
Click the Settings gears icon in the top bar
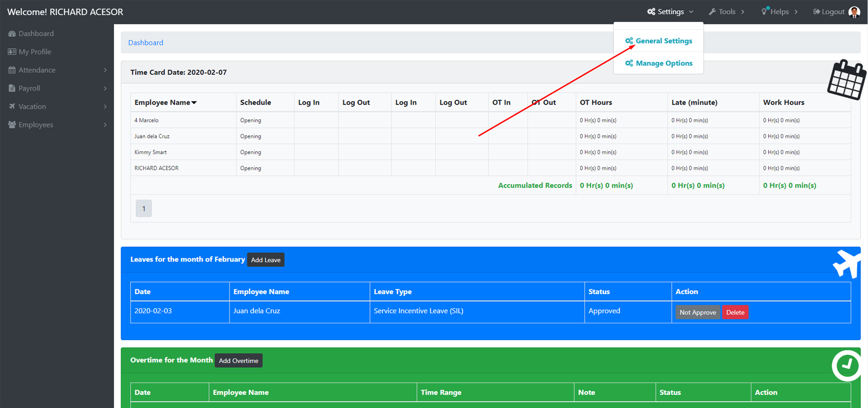coord(651,11)
